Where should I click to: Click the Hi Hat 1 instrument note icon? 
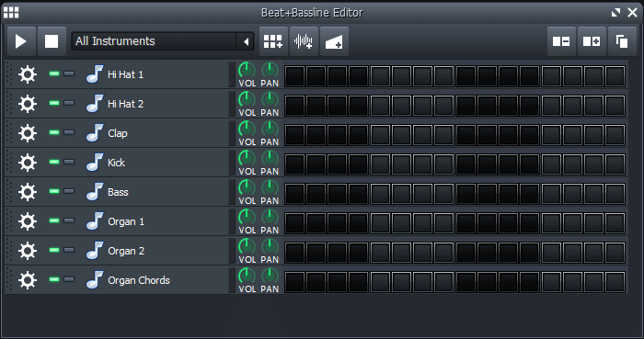[95, 74]
